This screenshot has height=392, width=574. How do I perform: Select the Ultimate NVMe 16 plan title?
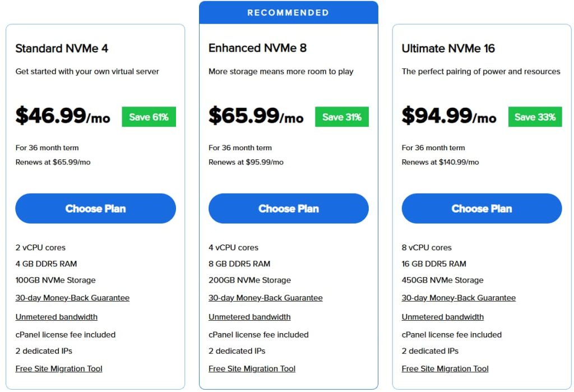(448, 48)
